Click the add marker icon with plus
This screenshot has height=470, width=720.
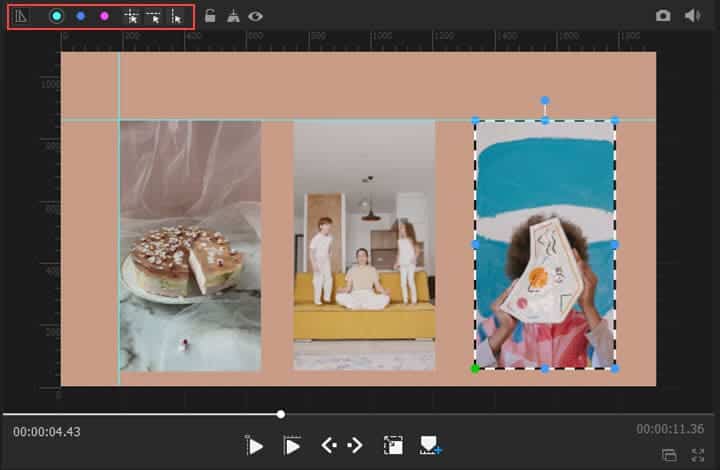(430, 446)
